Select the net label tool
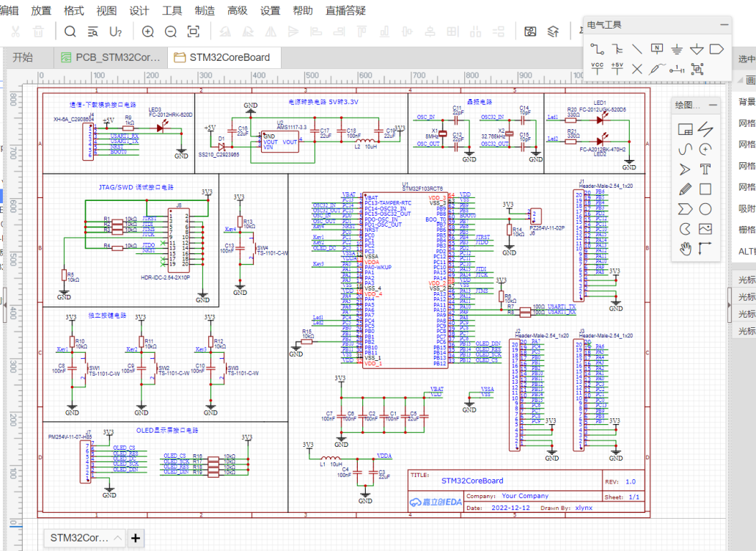This screenshot has width=756, height=551. click(x=657, y=48)
